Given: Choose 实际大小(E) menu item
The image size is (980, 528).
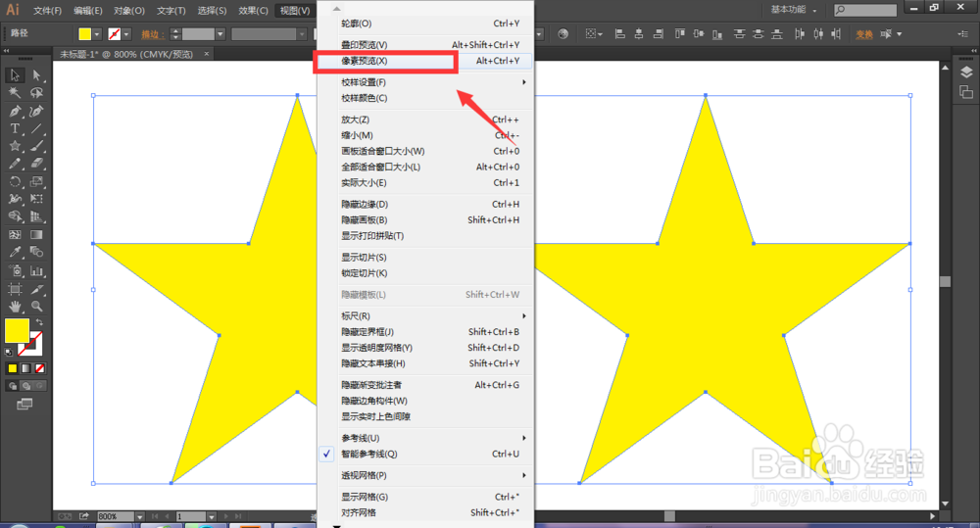Looking at the screenshot, I should click(x=425, y=183).
